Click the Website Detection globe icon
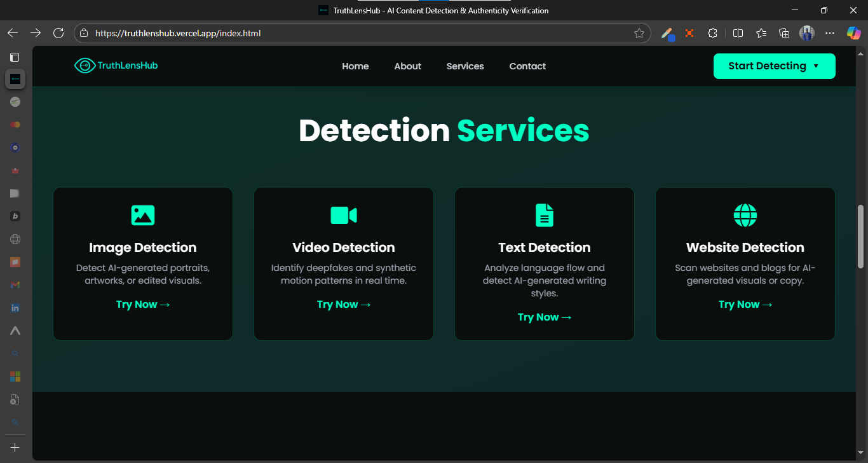 click(x=745, y=215)
